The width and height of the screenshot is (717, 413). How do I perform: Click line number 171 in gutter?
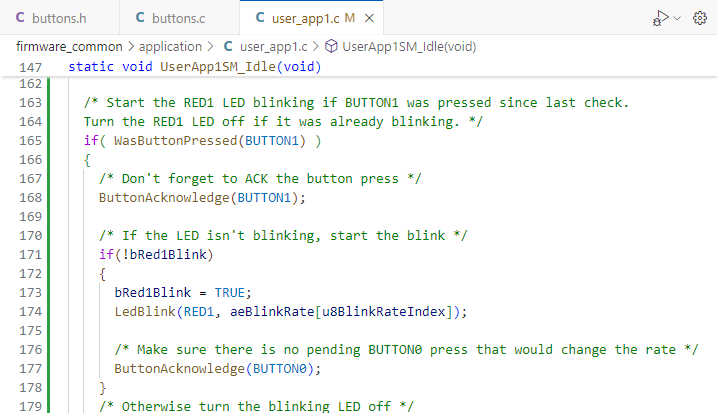[31, 254]
